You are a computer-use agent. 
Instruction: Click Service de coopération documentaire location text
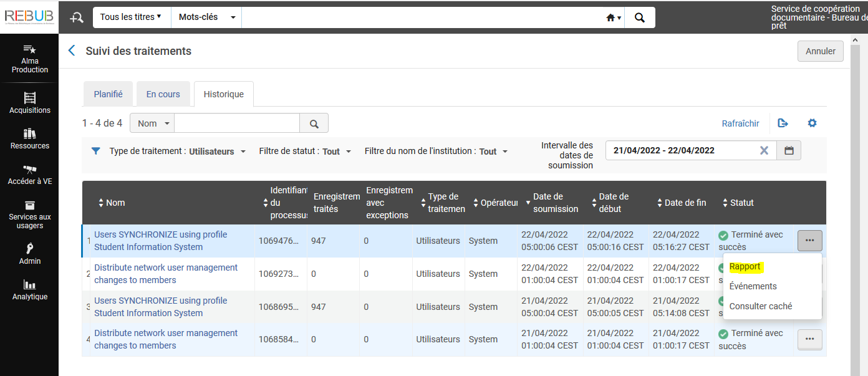819,17
